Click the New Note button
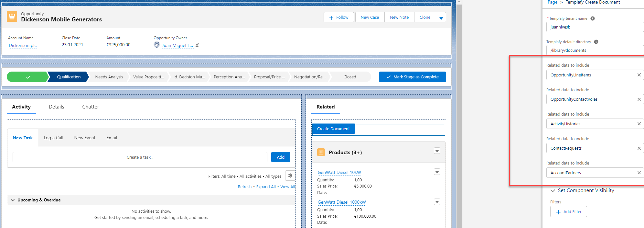Screen dimensions: 644x228 coord(399,17)
